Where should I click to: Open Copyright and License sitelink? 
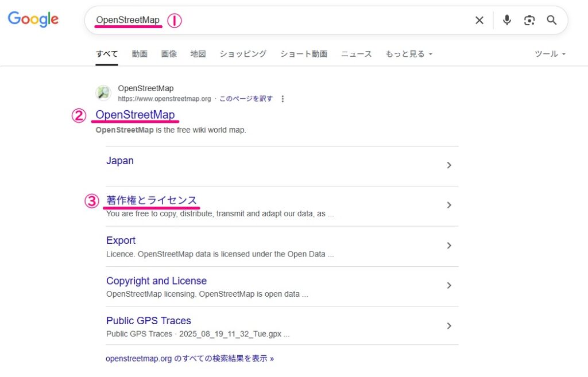pos(156,281)
